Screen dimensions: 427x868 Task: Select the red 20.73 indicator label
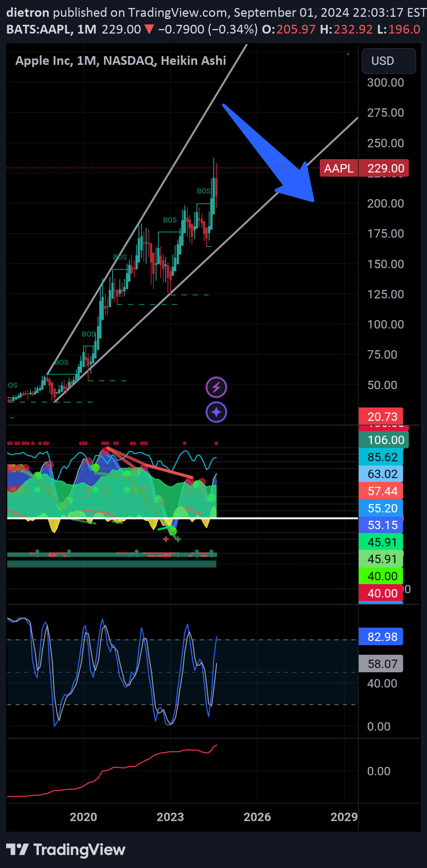click(381, 416)
